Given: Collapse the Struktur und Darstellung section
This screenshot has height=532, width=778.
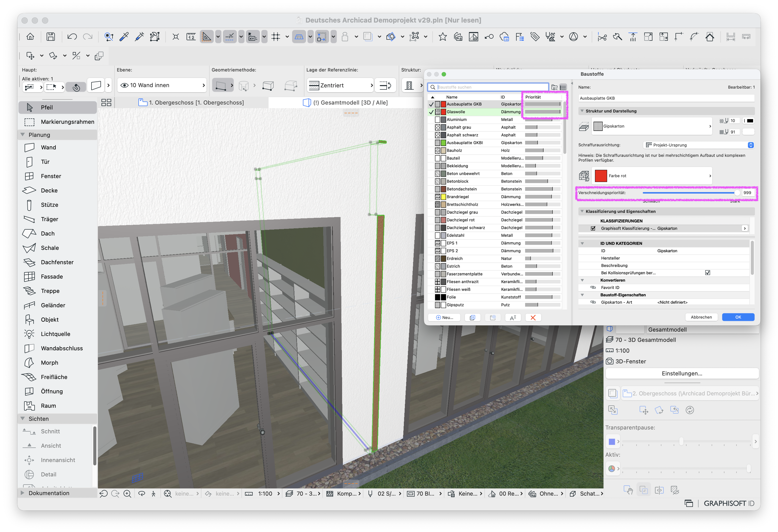Looking at the screenshot, I should [x=582, y=111].
